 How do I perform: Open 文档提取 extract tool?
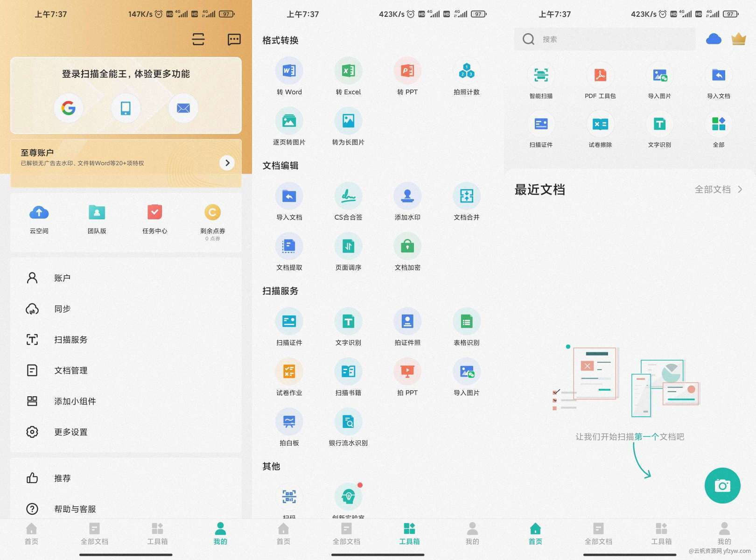tap(289, 252)
